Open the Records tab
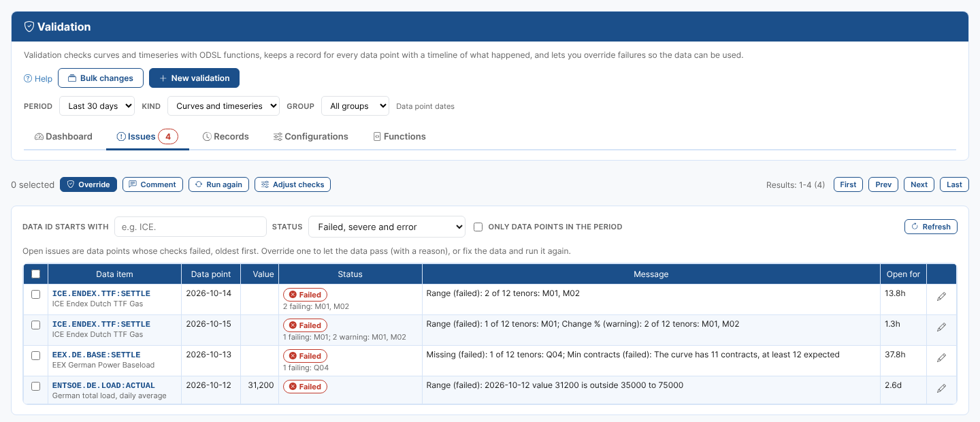Image resolution: width=980 pixels, height=422 pixels. 225,136
